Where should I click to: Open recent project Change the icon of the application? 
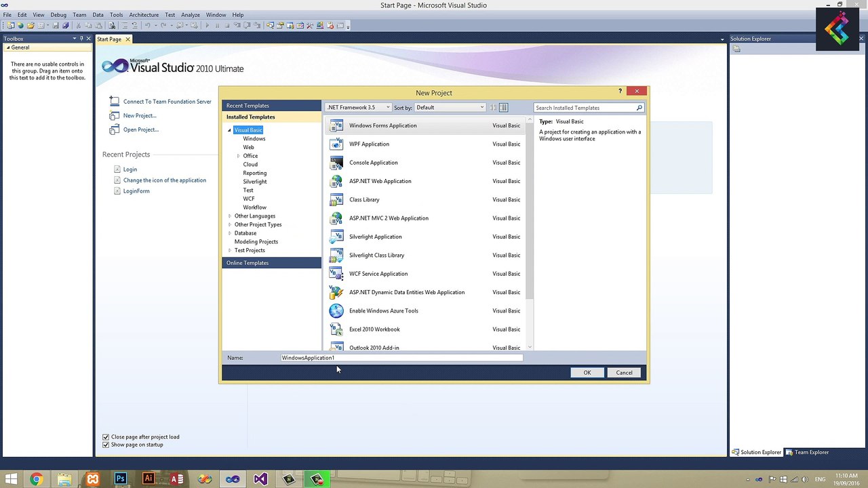pyautogui.click(x=164, y=180)
